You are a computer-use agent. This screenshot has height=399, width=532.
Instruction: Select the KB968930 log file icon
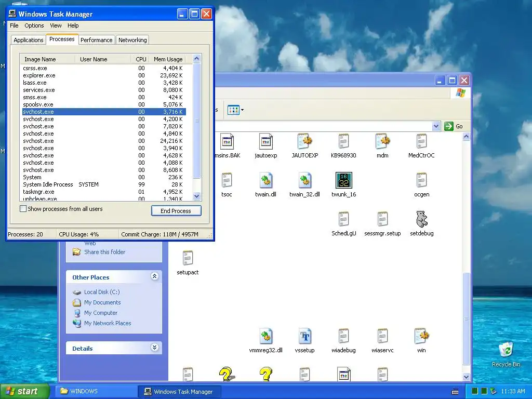pos(344,141)
